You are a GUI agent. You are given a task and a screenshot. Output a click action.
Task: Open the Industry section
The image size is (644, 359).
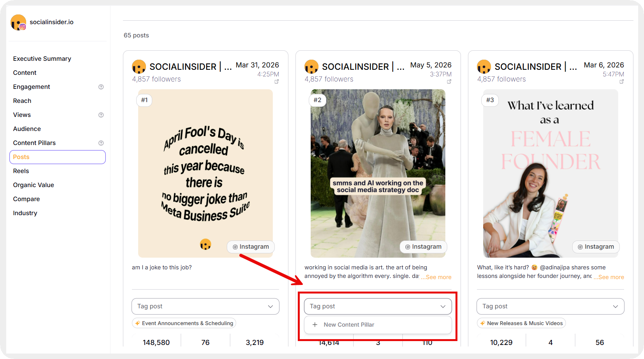[25, 213]
